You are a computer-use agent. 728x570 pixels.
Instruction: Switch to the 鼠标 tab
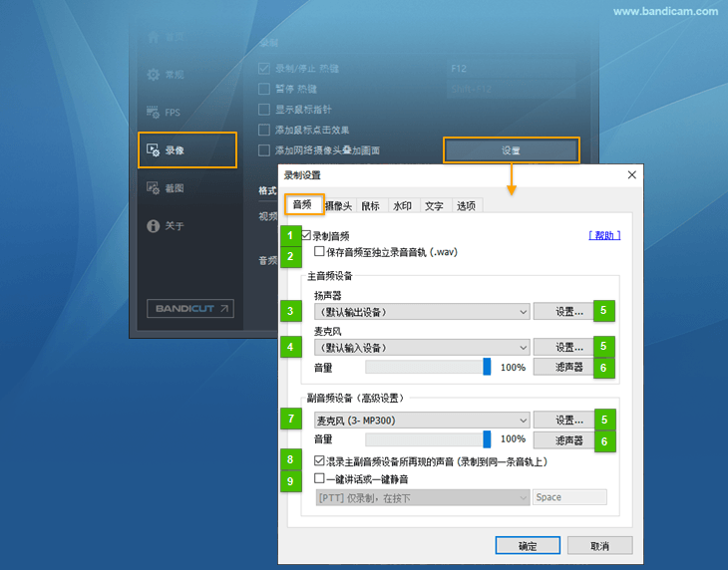click(x=371, y=206)
